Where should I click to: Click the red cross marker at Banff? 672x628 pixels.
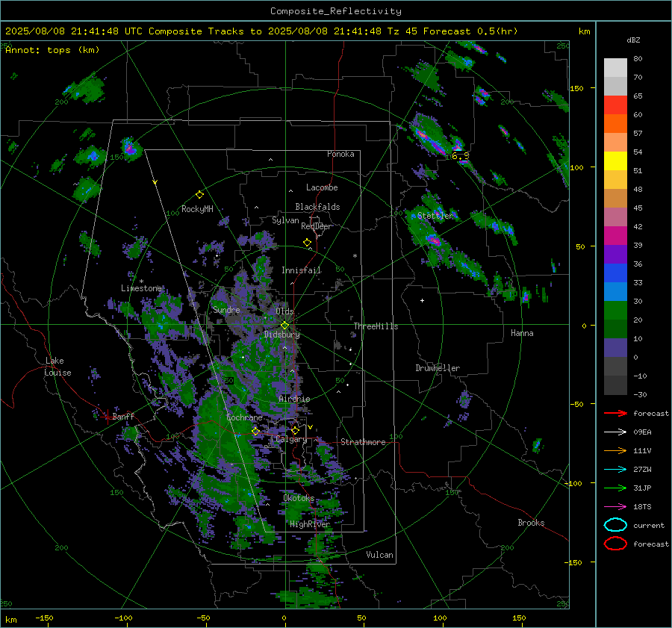point(107,416)
